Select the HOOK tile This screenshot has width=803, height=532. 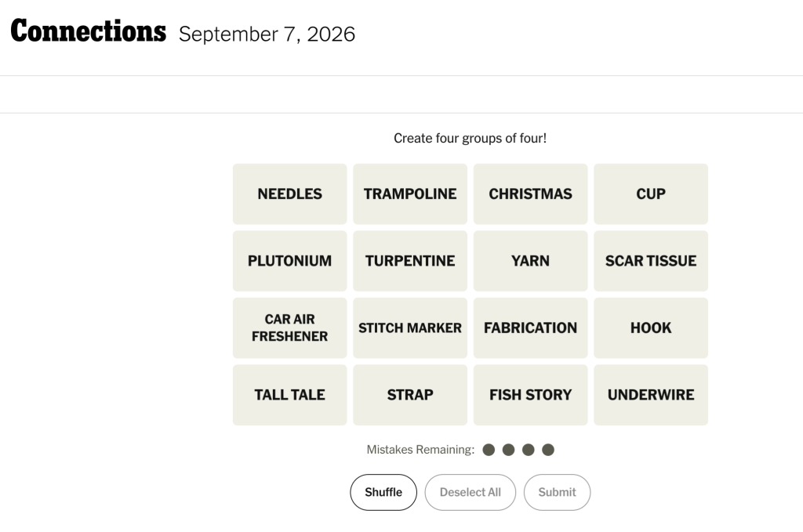[x=651, y=328]
